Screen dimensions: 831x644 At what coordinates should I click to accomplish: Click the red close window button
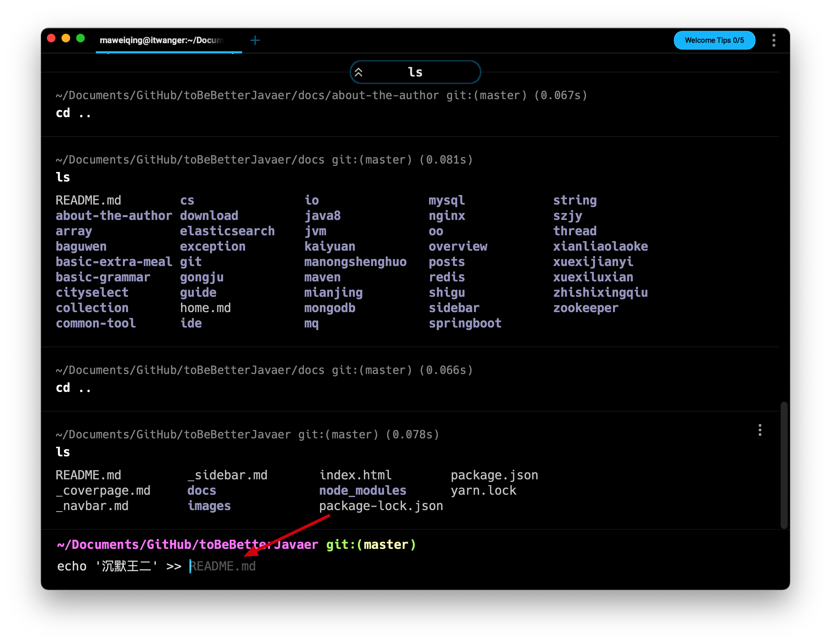pyautogui.click(x=51, y=38)
